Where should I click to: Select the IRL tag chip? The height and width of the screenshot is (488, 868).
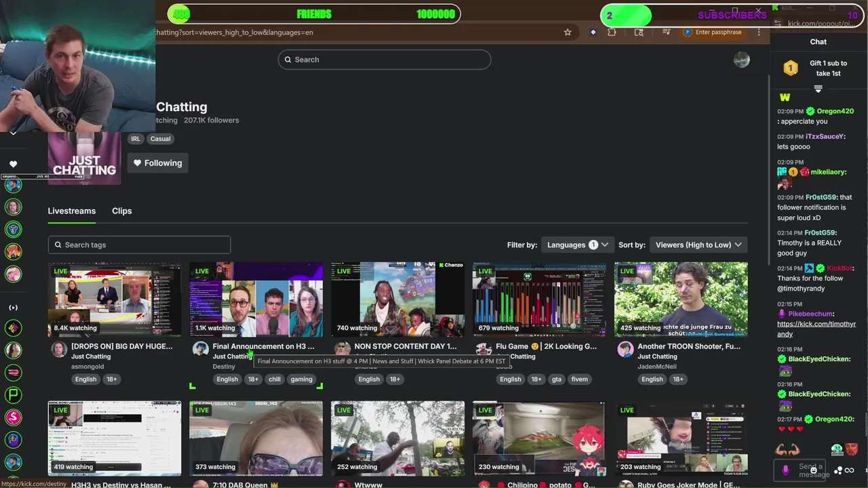[x=136, y=139]
